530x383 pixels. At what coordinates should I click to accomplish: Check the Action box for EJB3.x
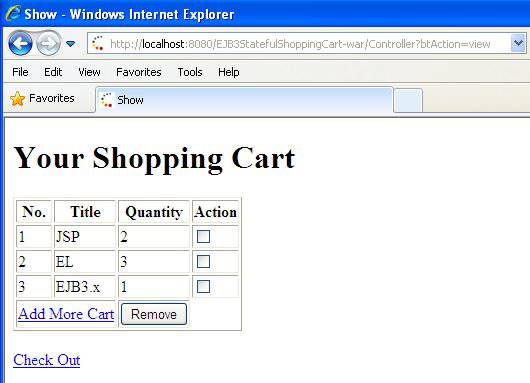[x=203, y=286]
